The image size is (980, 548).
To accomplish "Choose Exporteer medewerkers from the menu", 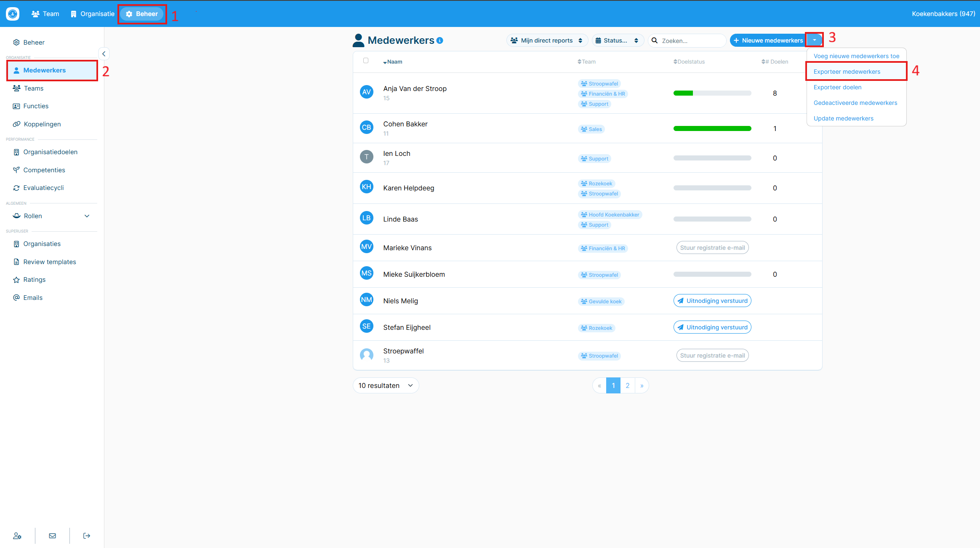I will (x=856, y=72).
